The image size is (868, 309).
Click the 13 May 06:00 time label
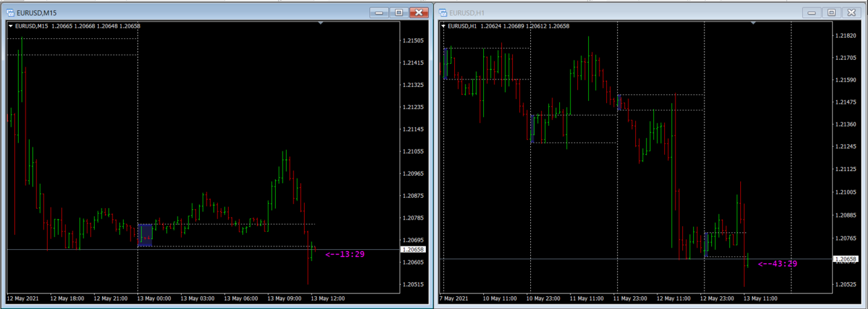point(241,298)
